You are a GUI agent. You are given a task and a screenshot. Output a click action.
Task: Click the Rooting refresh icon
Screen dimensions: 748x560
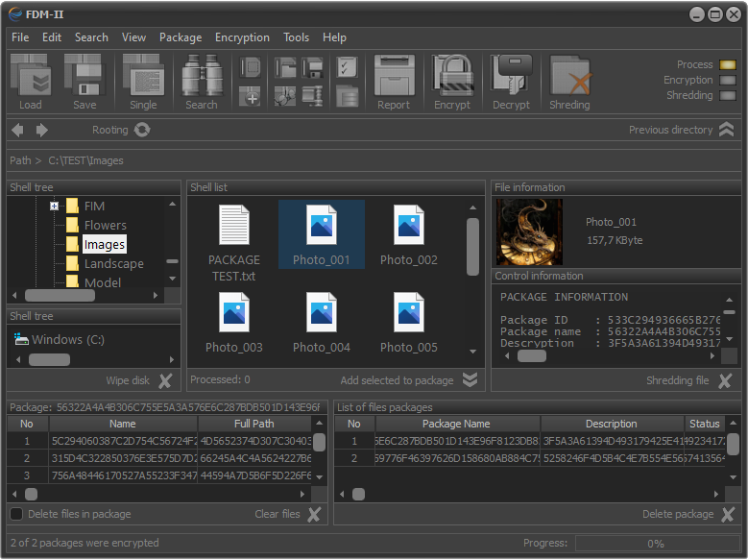pos(142,130)
